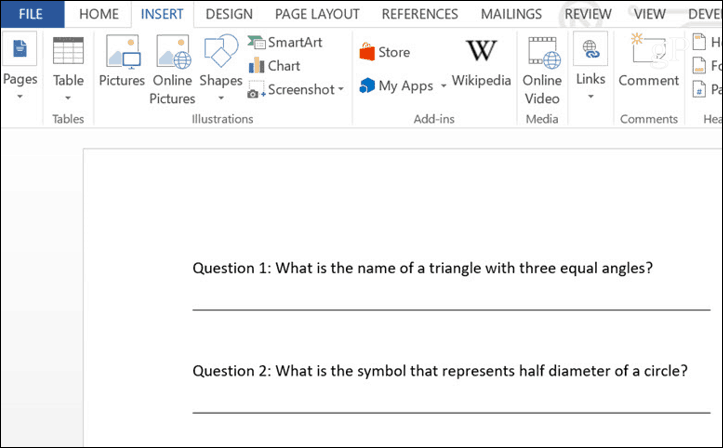Select the INSERT ribbon tab
This screenshot has width=723, height=448.
click(x=162, y=14)
